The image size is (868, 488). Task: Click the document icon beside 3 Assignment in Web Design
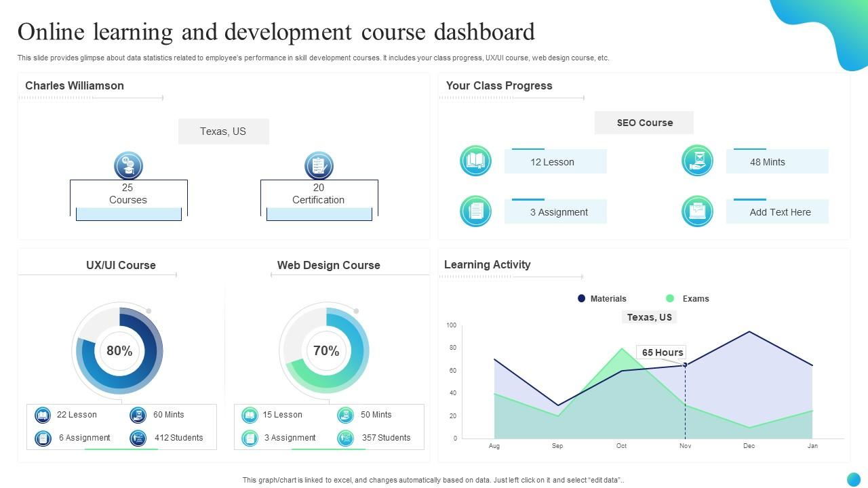point(250,438)
